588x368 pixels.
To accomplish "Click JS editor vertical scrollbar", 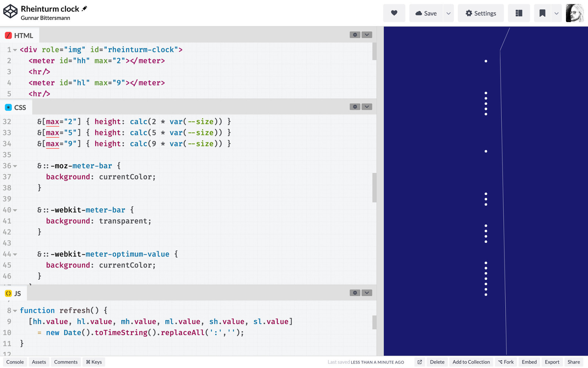I will click(374, 322).
